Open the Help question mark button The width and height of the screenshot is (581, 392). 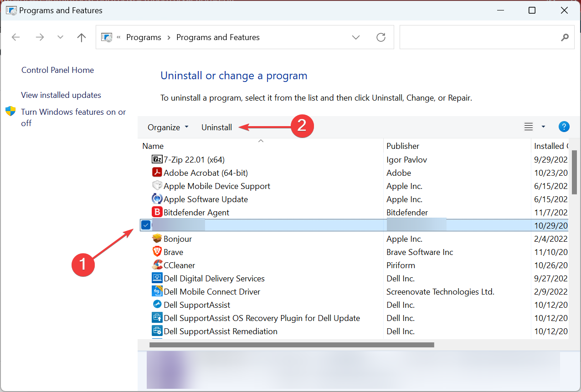point(564,127)
